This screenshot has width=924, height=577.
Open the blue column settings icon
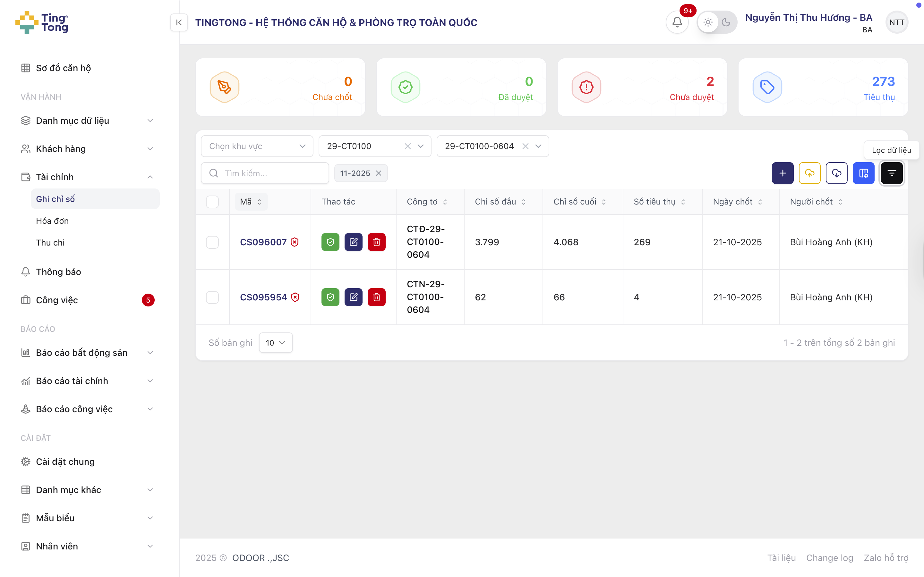coord(863,173)
